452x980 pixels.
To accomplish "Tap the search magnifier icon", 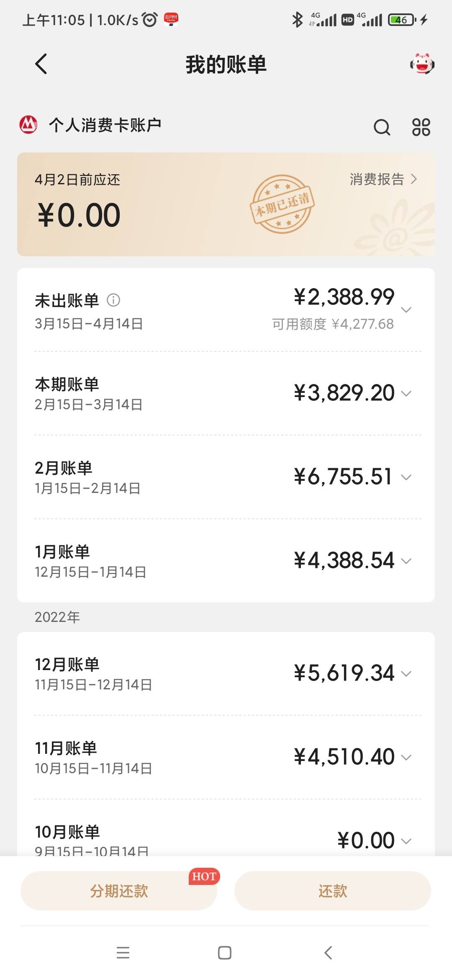I will coord(382,127).
